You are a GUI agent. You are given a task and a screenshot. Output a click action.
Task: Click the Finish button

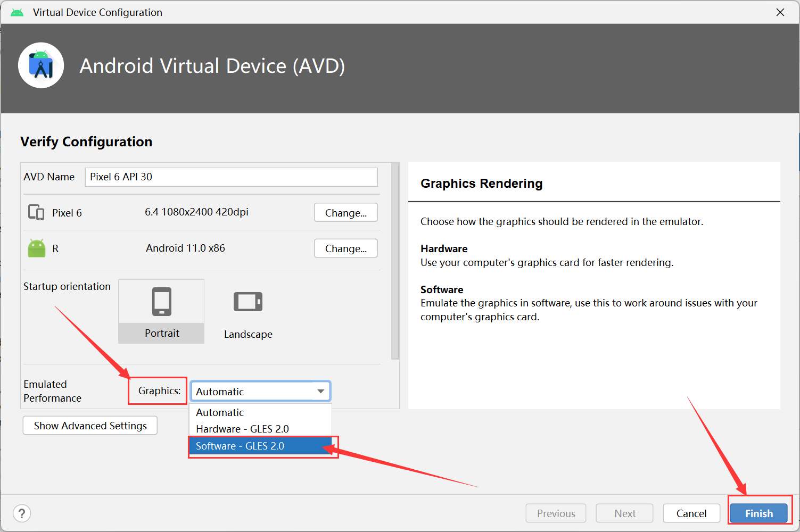pos(759,513)
